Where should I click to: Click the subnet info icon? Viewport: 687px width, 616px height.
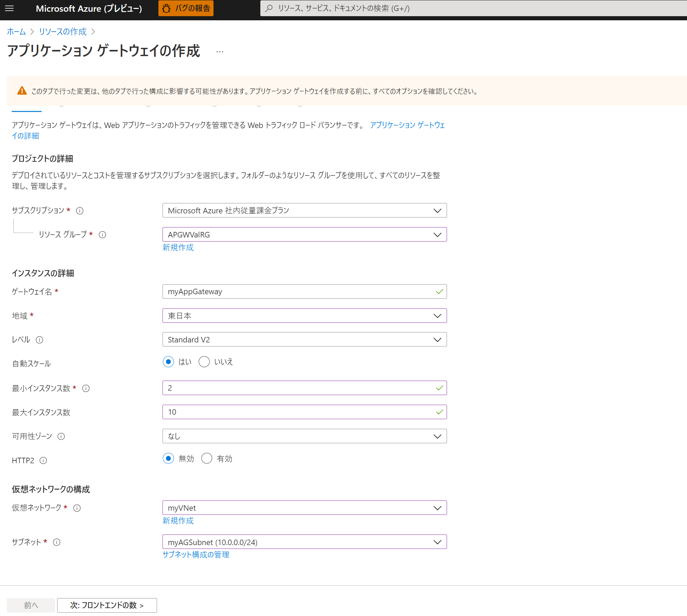point(57,542)
